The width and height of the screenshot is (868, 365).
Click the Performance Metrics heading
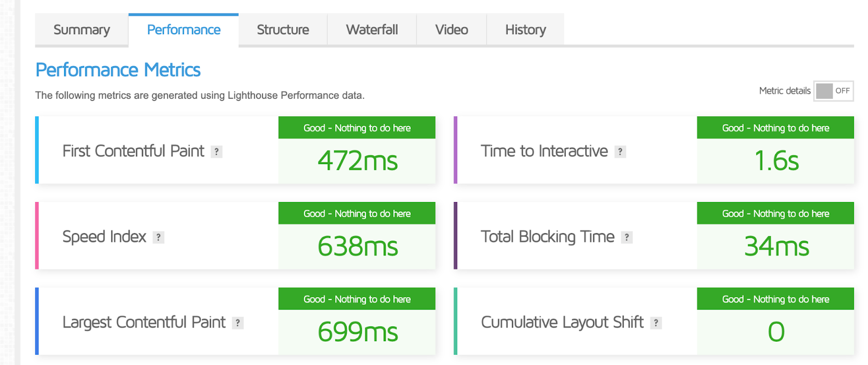[118, 70]
